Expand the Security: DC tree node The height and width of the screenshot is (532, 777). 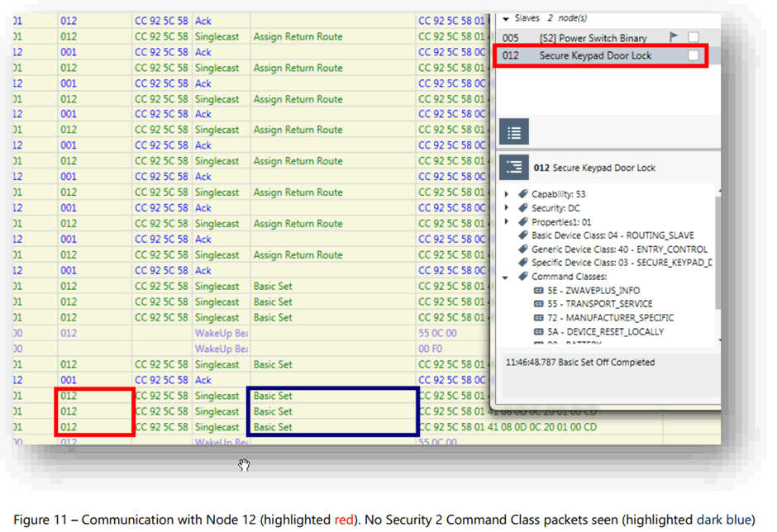tap(507, 207)
